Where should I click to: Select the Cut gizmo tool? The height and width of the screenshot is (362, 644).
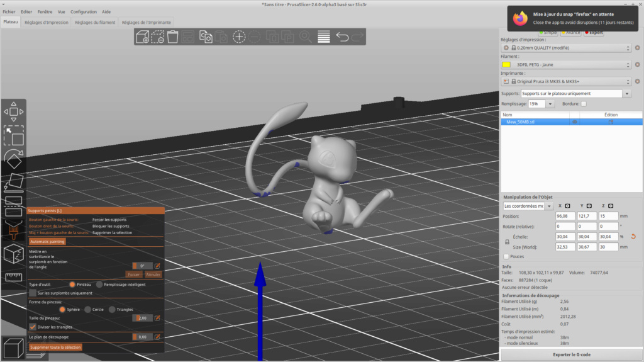point(14,206)
